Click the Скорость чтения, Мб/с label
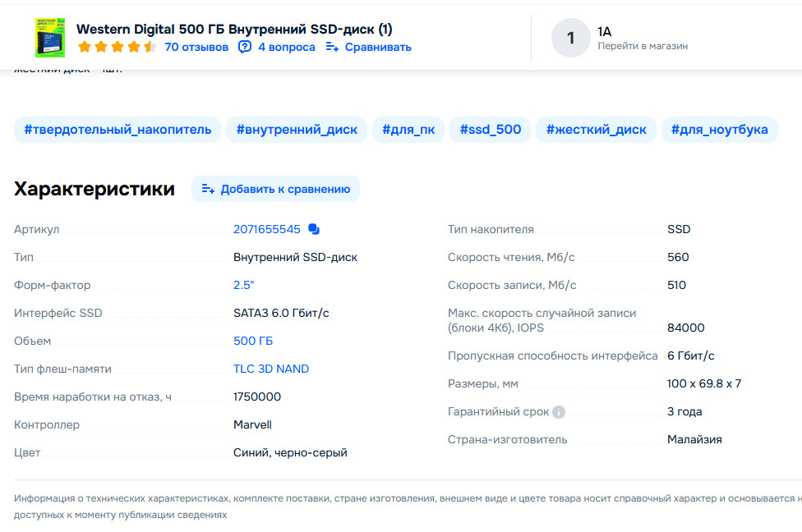This screenshot has width=802, height=532. [511, 258]
